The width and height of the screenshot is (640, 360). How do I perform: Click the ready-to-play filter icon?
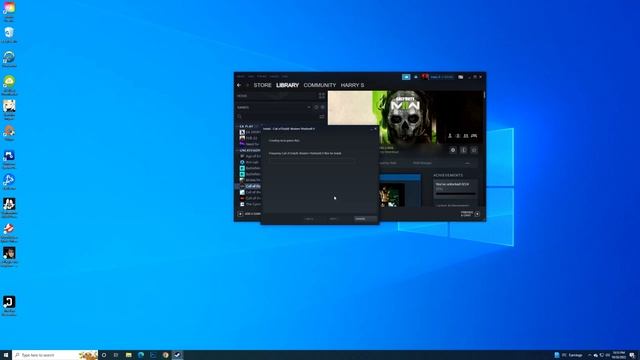click(322, 107)
